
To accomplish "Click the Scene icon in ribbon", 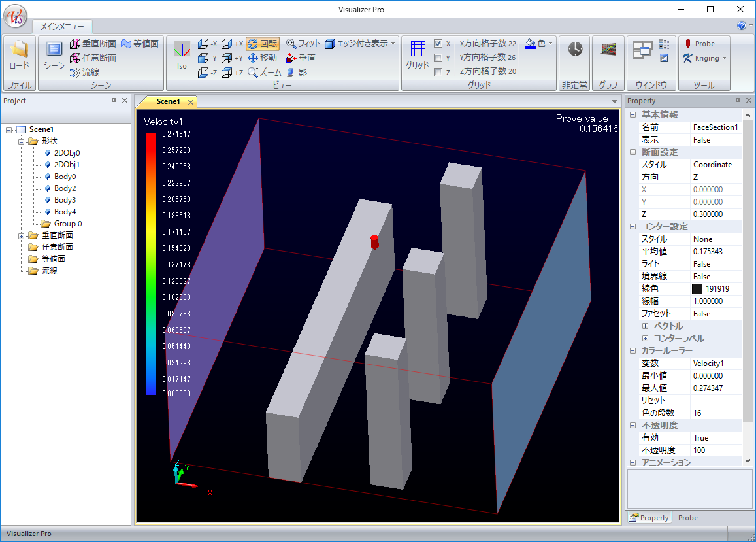I will (54, 50).
